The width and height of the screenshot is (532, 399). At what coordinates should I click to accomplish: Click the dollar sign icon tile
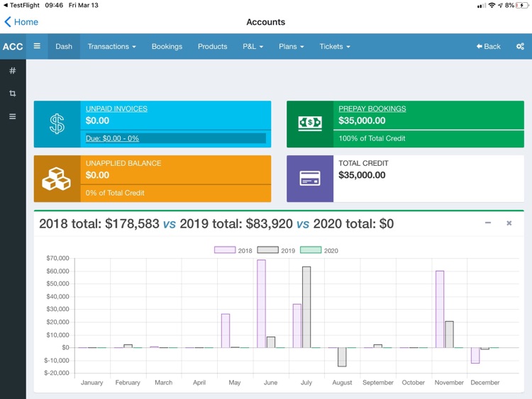[57, 124]
